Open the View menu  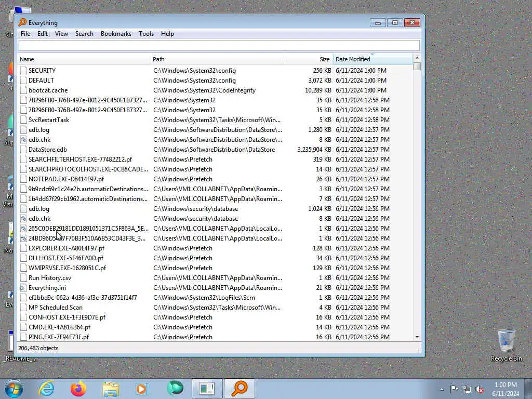(x=61, y=34)
